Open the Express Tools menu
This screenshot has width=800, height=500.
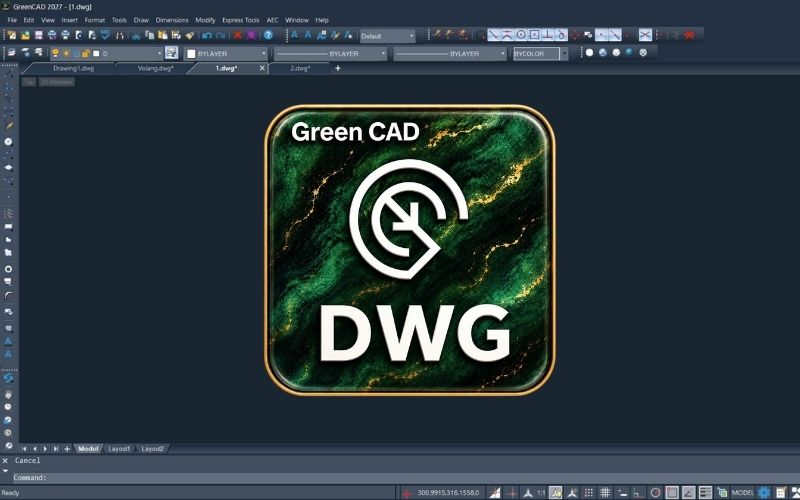pyautogui.click(x=241, y=20)
